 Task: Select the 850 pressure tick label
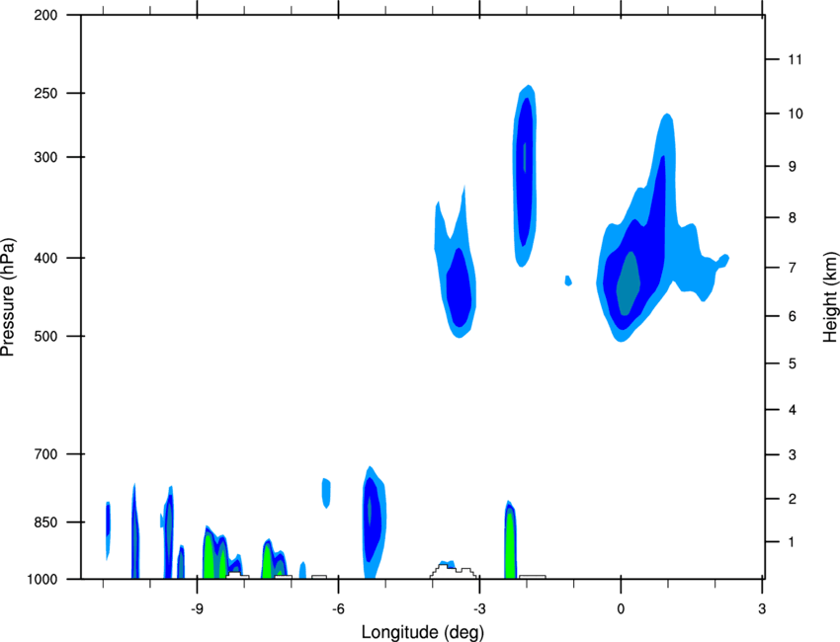click(45, 522)
